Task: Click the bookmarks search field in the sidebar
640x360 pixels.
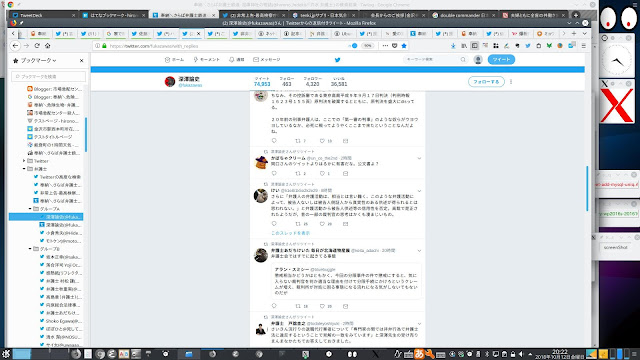Action: (49, 76)
